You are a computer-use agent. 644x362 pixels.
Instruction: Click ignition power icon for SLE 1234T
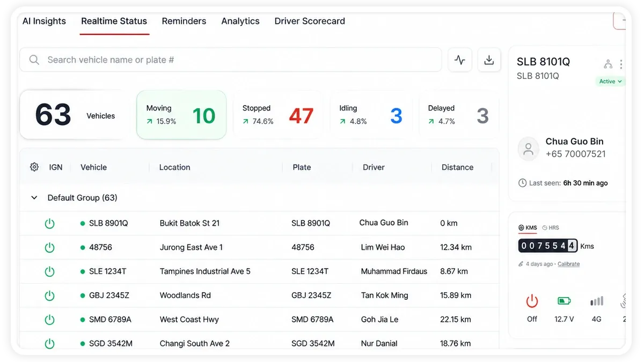coord(49,271)
